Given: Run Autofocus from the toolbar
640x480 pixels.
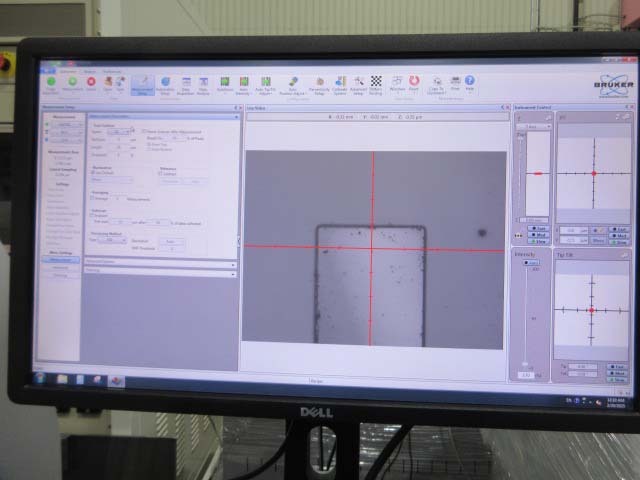Looking at the screenshot, I should (x=224, y=85).
